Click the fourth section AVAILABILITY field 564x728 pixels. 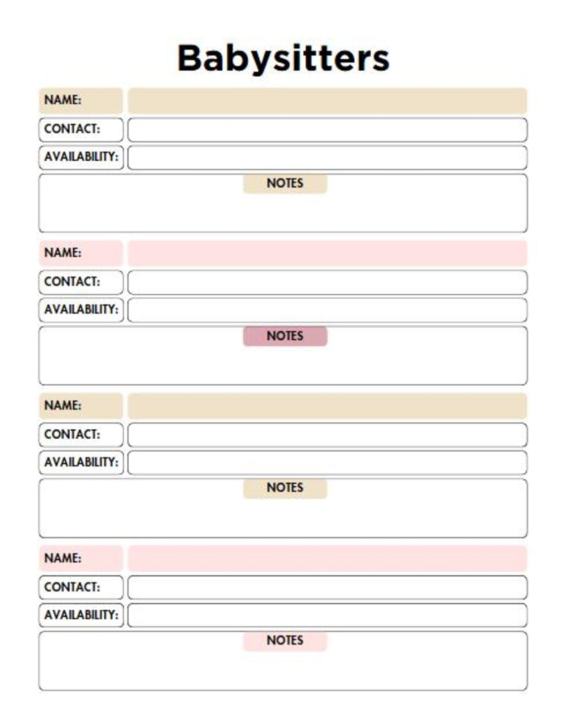pos(328,616)
